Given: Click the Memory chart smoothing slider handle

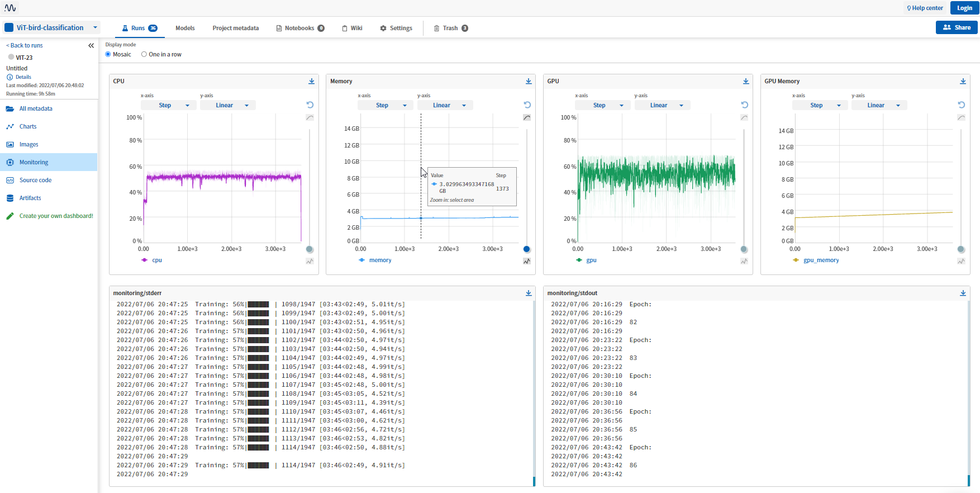Looking at the screenshot, I should 526,249.
